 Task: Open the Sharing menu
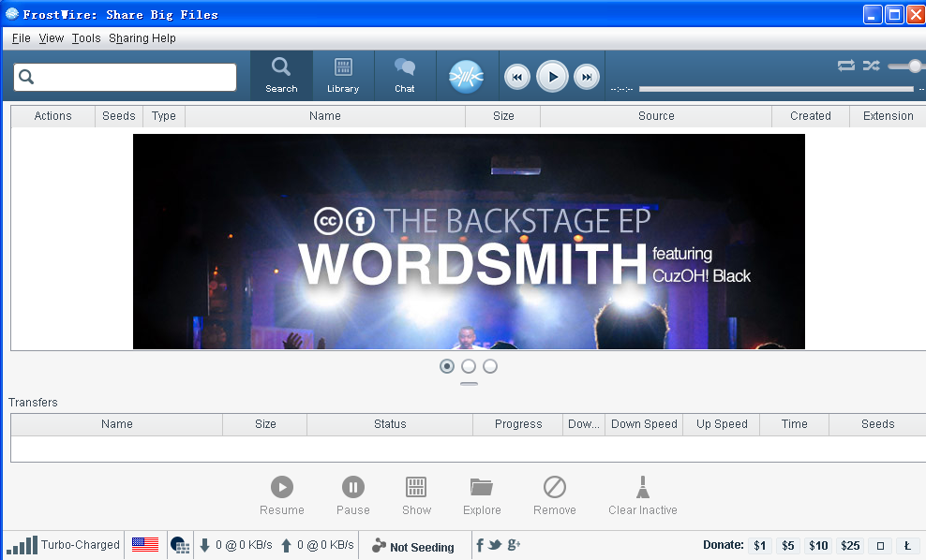pos(128,38)
